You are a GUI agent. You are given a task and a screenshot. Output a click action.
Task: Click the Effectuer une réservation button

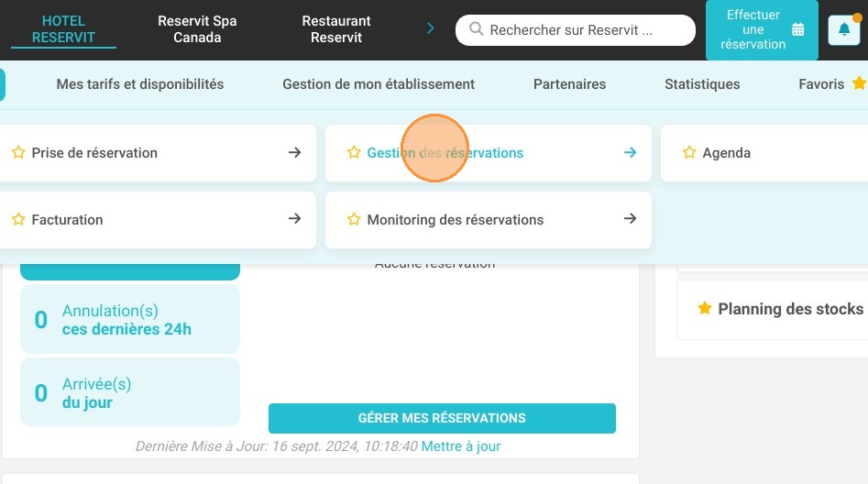click(x=762, y=30)
